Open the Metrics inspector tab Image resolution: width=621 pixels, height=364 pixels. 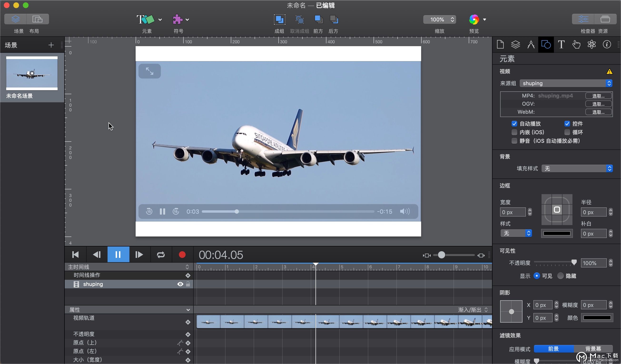pyautogui.click(x=531, y=44)
